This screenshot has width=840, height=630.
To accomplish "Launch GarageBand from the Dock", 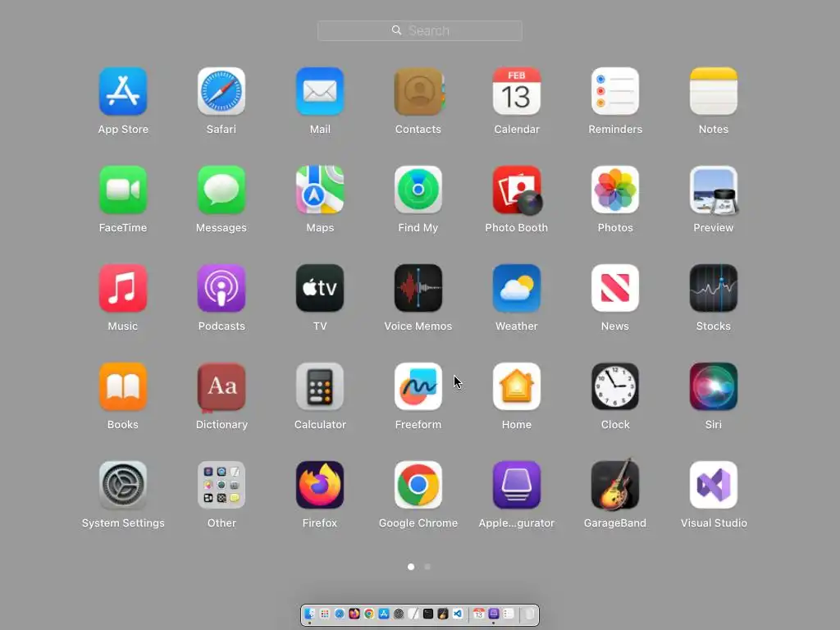I will [x=443, y=614].
